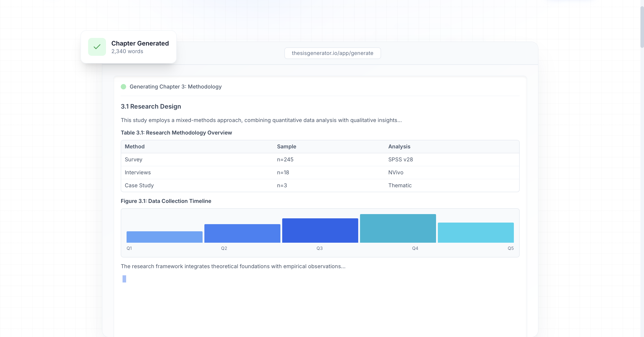Click the green generating status indicator dot

tap(123, 87)
